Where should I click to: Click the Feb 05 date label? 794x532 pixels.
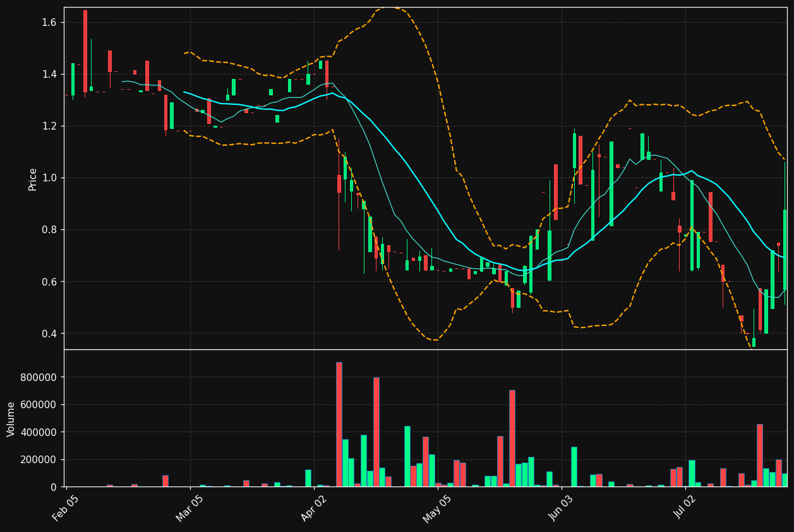pyautogui.click(x=66, y=509)
